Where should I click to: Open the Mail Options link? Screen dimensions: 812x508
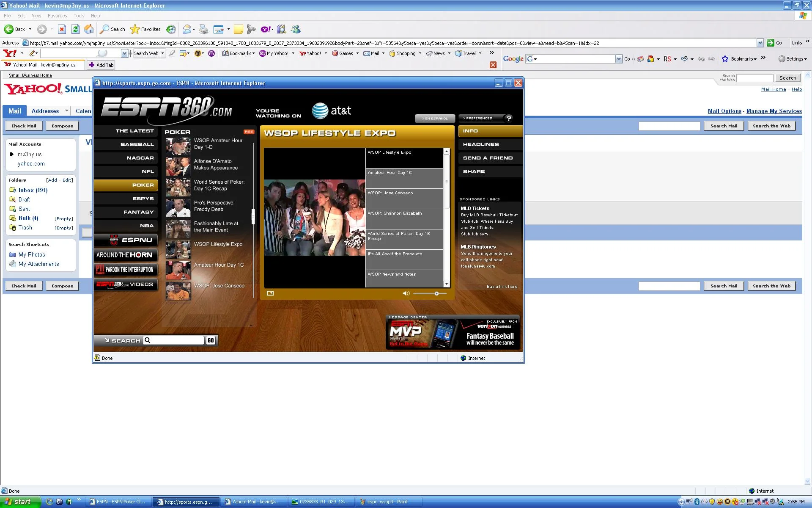724,111
